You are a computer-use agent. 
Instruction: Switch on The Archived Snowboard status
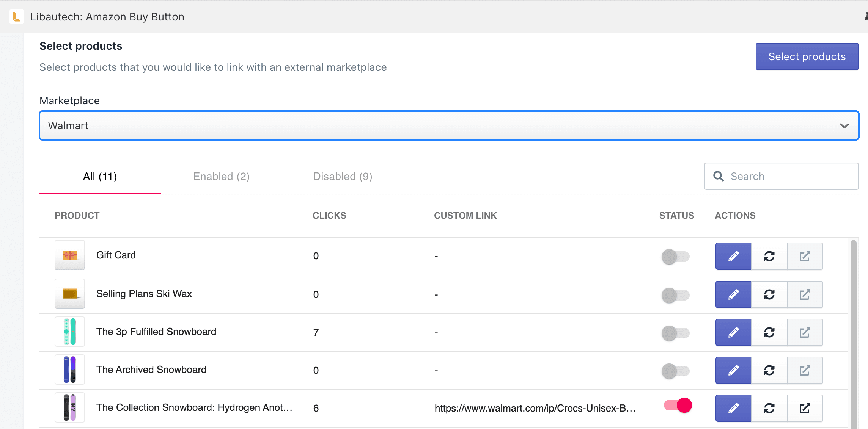(x=675, y=371)
